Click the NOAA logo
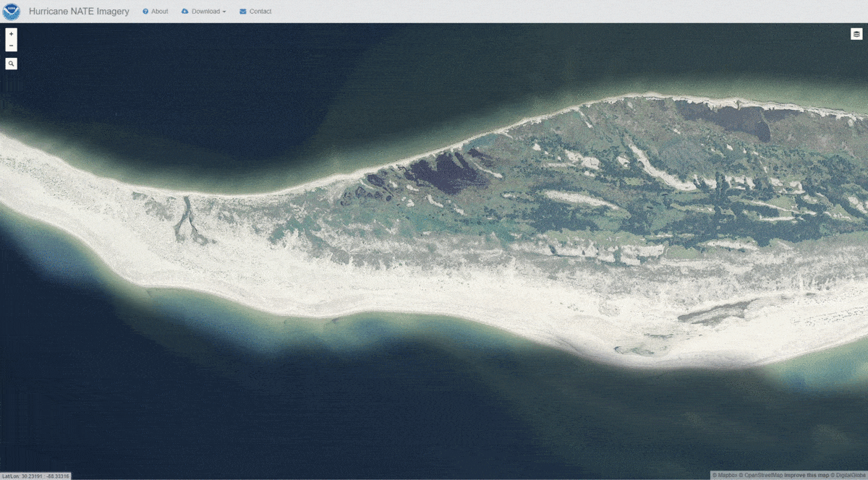Image resolution: width=868 pixels, height=480 pixels. point(12,11)
